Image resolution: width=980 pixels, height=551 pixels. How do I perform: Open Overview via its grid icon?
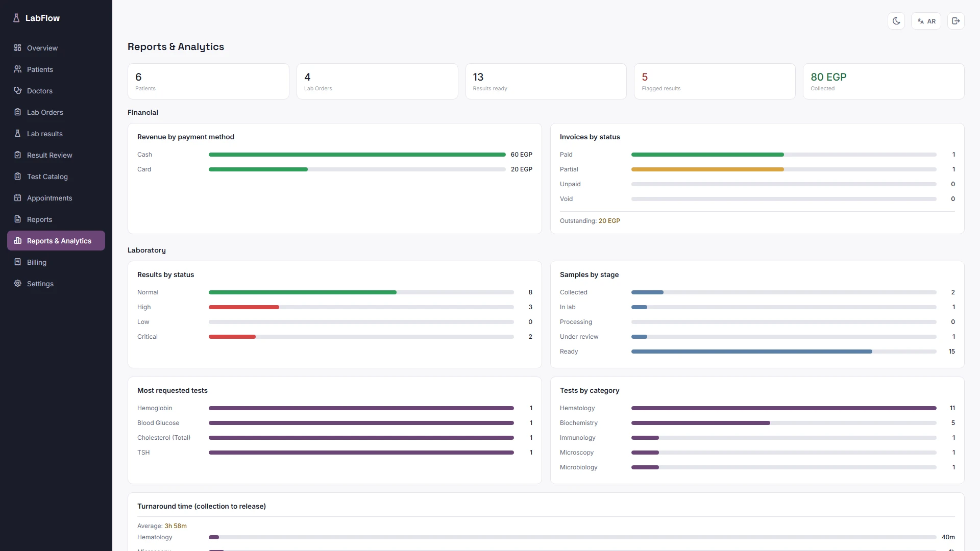coord(17,47)
